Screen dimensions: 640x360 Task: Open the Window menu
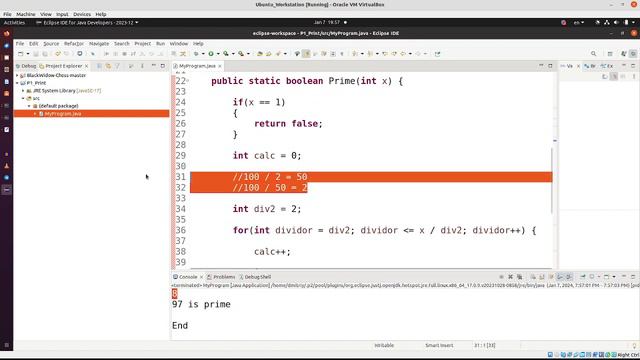[179, 44]
